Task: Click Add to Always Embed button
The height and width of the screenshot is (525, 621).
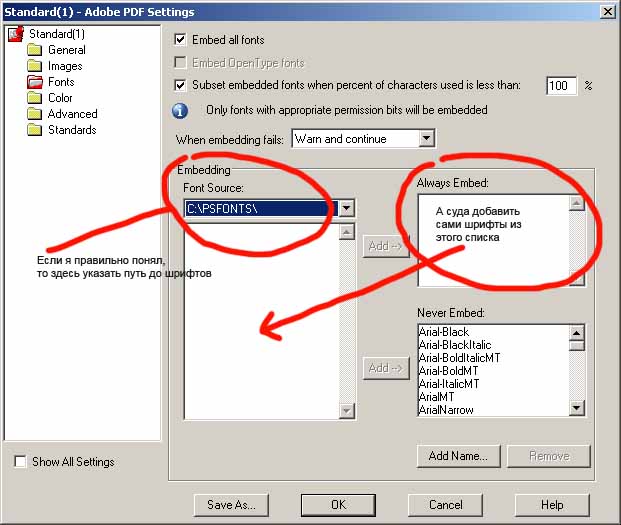Action: point(386,246)
